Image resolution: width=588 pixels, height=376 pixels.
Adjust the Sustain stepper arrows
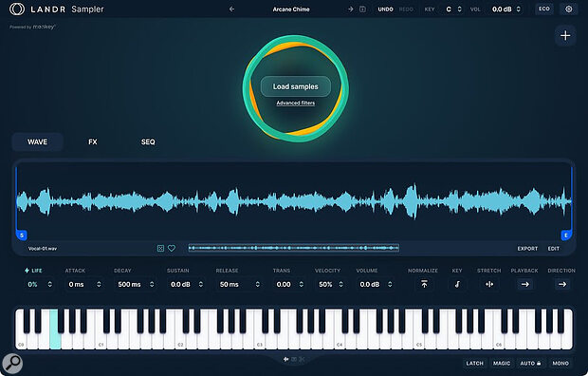(x=201, y=284)
